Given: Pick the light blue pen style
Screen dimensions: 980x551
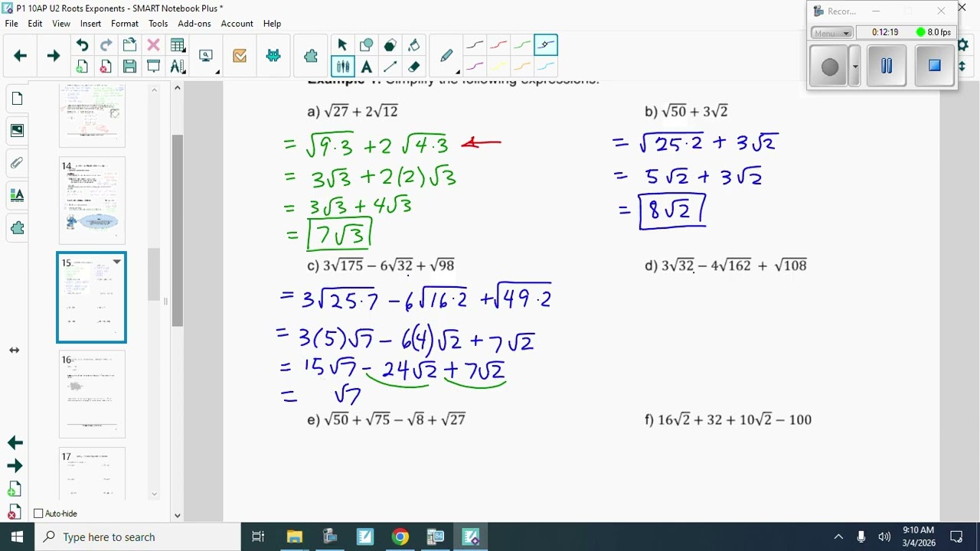Looking at the screenshot, I should tap(546, 67).
